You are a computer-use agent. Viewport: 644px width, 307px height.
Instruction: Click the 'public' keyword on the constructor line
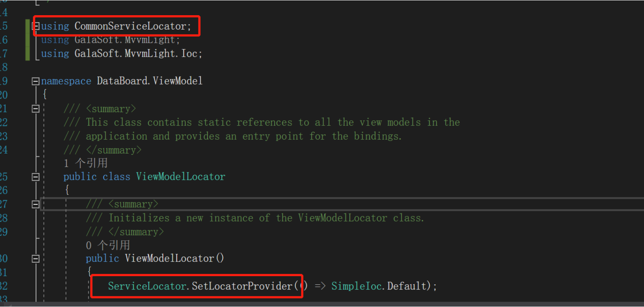(x=102, y=259)
